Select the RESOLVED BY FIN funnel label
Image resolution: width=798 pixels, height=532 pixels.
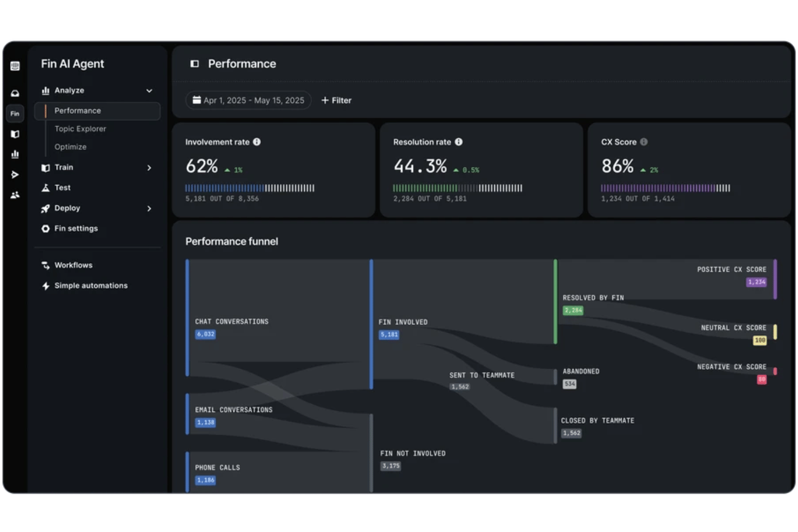pyautogui.click(x=593, y=298)
